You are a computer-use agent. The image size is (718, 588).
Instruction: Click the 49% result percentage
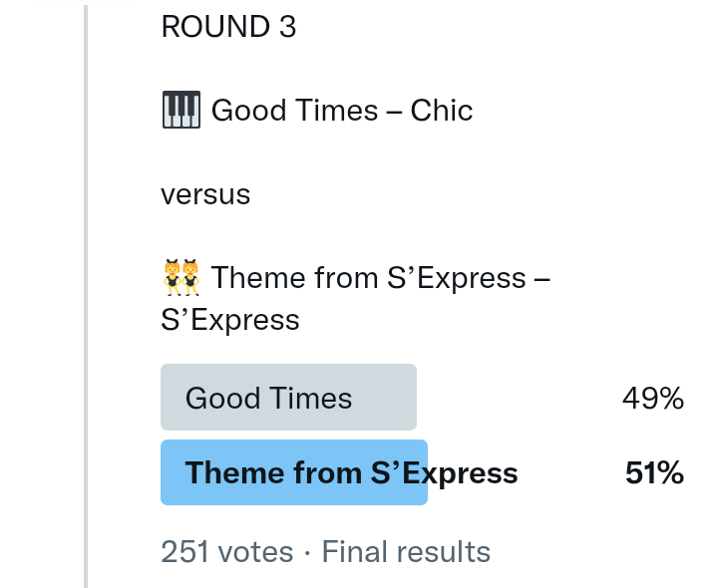pyautogui.click(x=653, y=399)
